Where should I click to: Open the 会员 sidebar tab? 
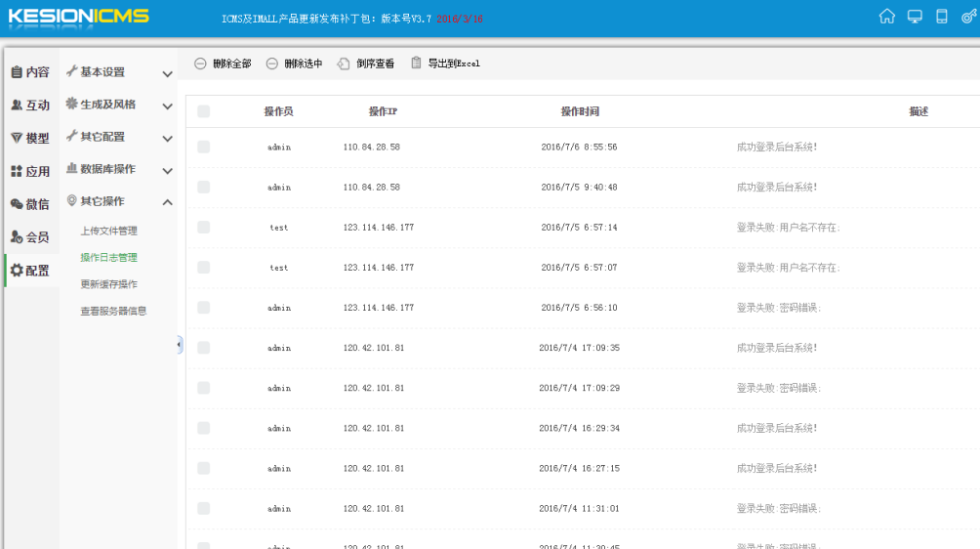click(x=30, y=237)
